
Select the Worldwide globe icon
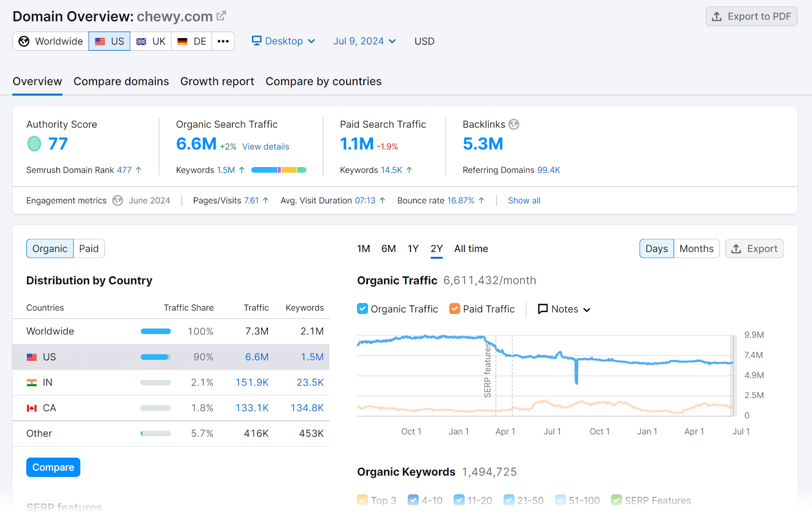click(23, 41)
